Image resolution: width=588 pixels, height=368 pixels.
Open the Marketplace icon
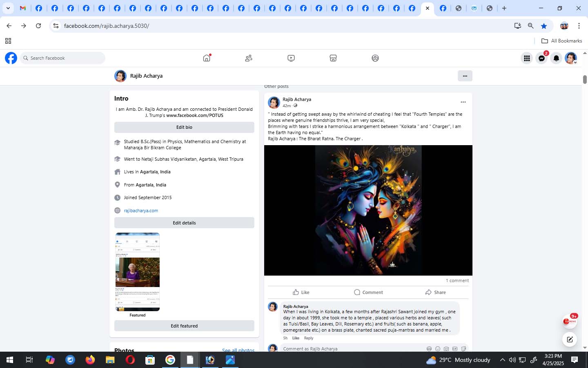[x=333, y=58]
